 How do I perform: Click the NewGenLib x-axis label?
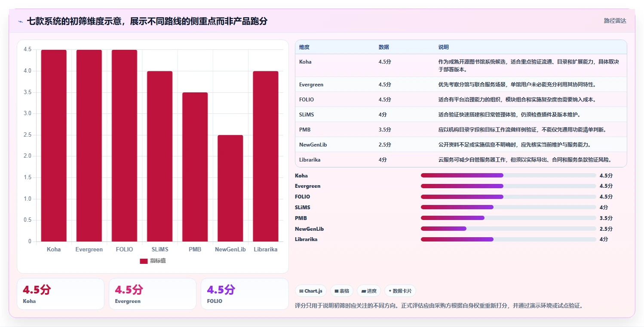230,249
